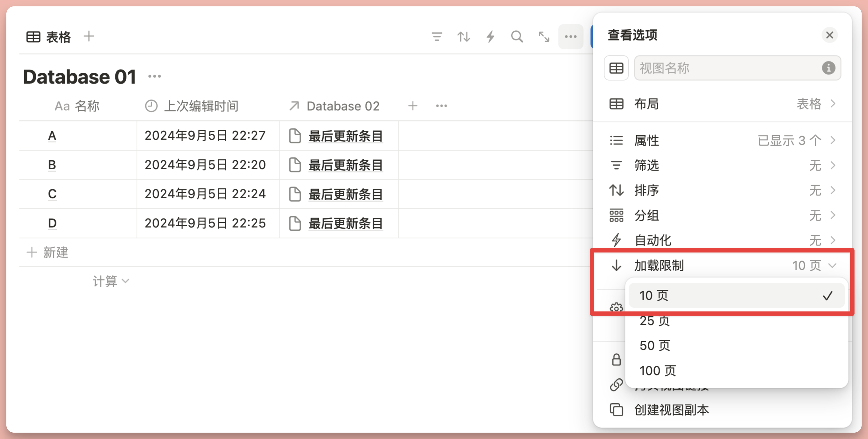
Task: Open the Sort (排序) option
Action: 722,190
